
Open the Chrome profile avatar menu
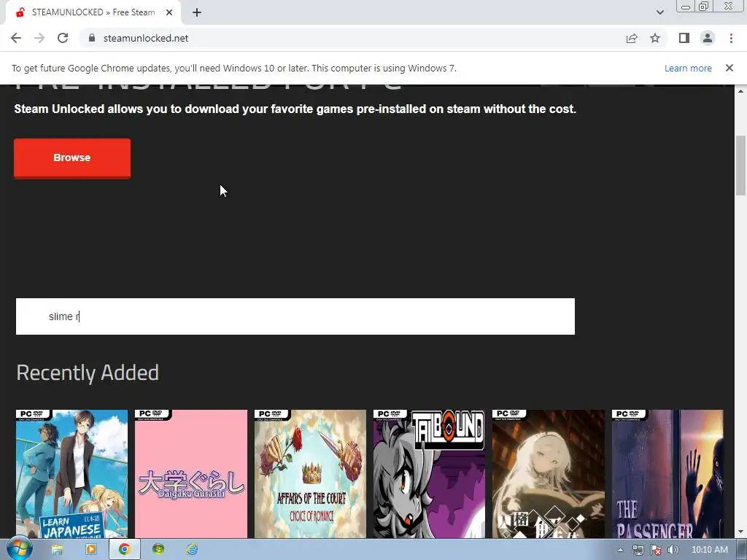(x=708, y=38)
